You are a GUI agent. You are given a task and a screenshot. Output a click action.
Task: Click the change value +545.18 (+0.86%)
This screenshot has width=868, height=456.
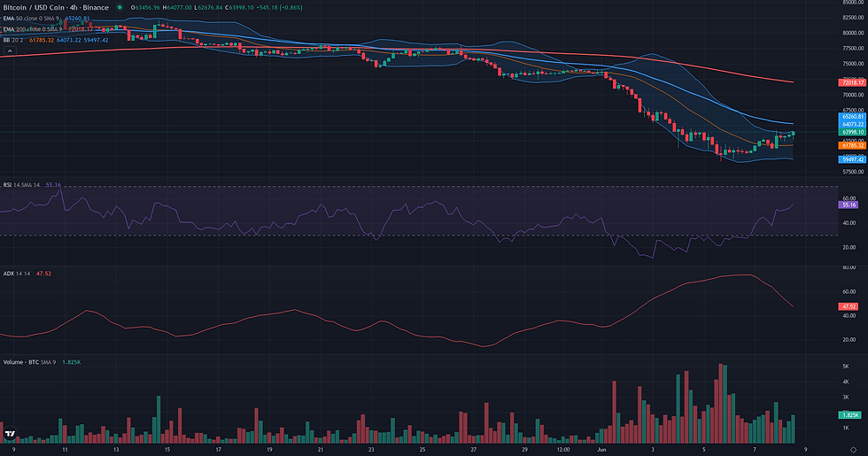(279, 8)
